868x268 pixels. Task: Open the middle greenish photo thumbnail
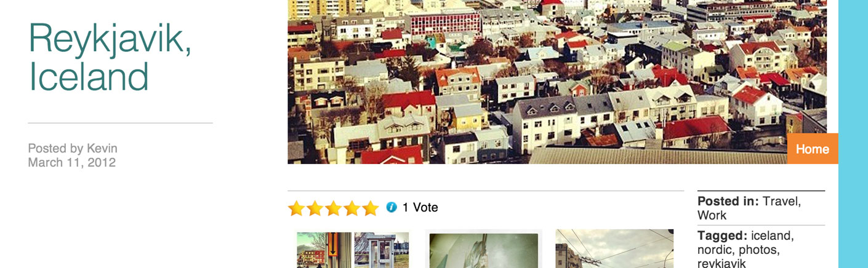(484, 250)
